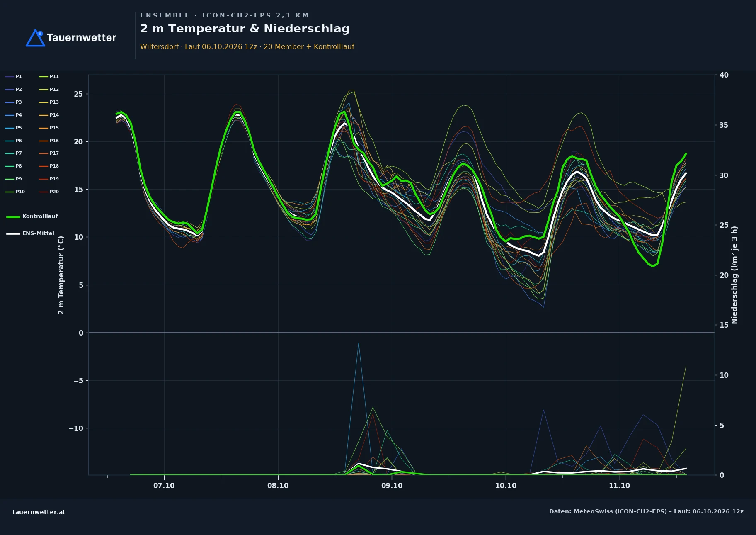The height and width of the screenshot is (535, 756).
Task: Select the P10 legend entry
Action: tap(15, 192)
